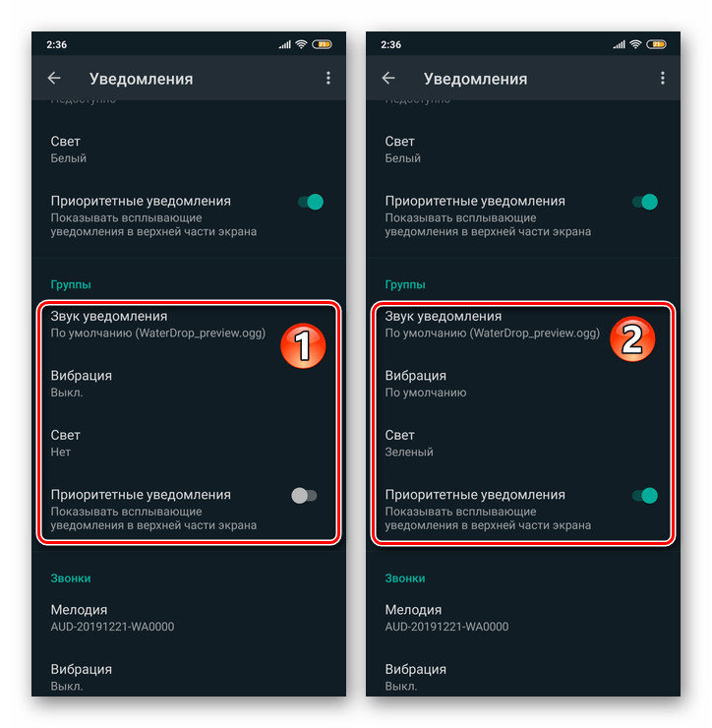Open group Свет setting showing Нет
The width and height of the screenshot is (712, 728).
point(189,444)
